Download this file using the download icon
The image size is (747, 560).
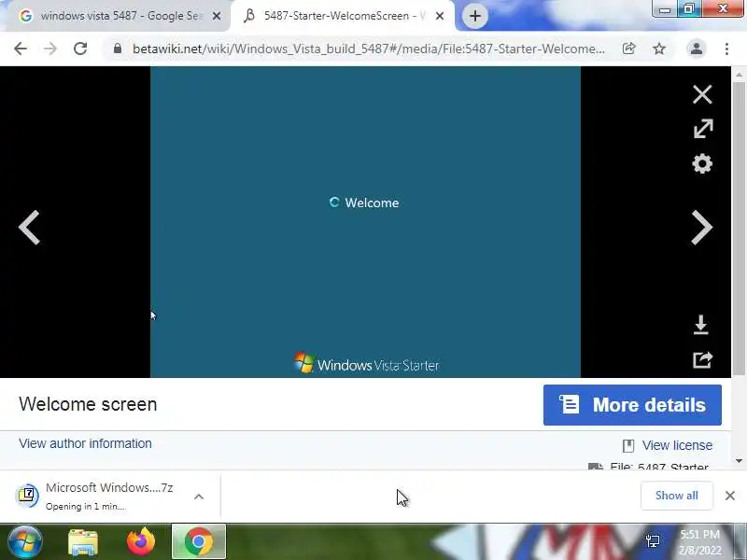[x=701, y=325]
